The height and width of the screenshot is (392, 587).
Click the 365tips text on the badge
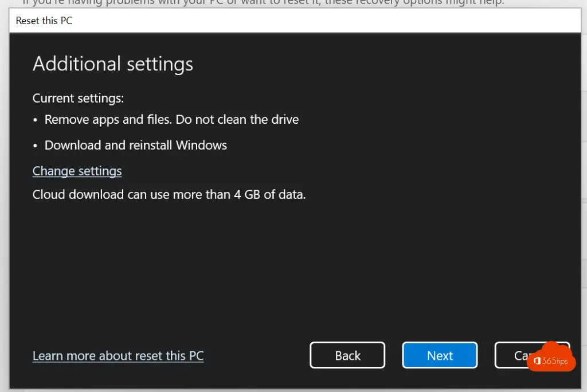tap(554, 361)
